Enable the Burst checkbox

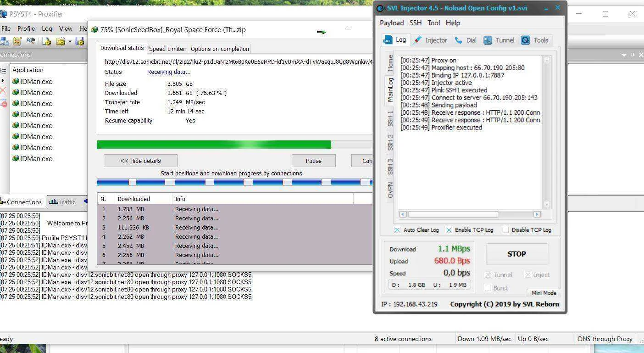pos(488,288)
